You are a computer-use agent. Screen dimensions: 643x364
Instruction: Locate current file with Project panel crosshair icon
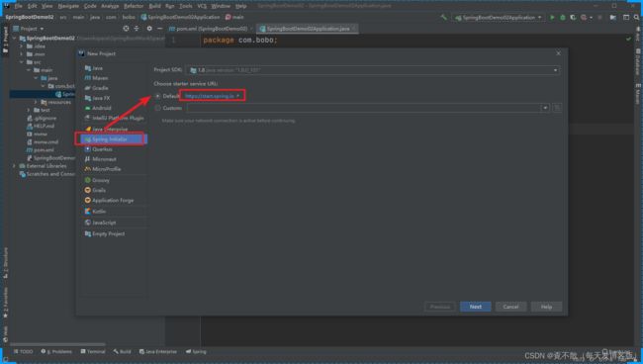pos(126,29)
